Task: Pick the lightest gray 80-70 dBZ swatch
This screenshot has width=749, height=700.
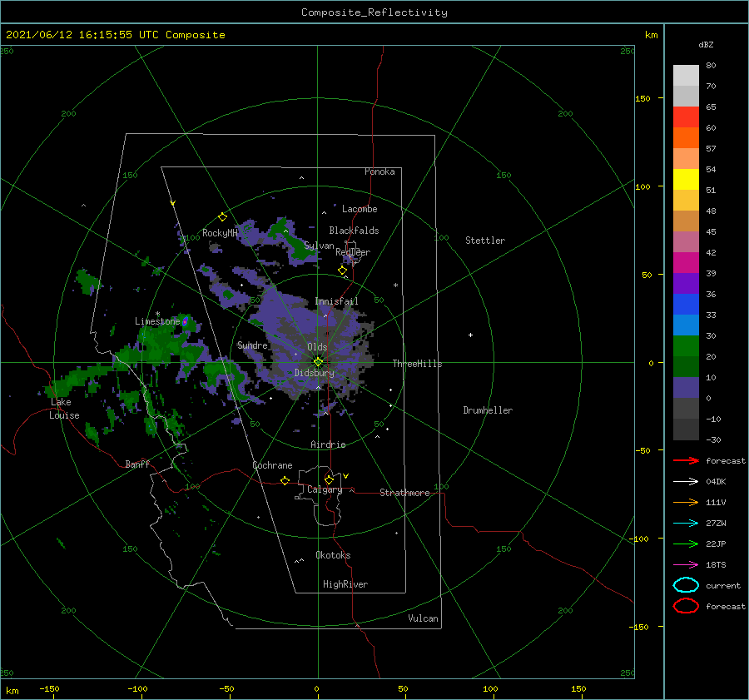Action: [x=686, y=76]
